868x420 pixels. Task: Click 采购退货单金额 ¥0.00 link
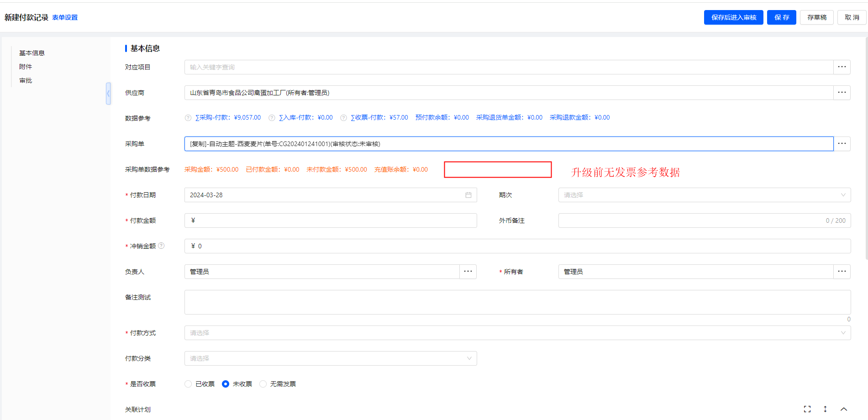tap(509, 117)
